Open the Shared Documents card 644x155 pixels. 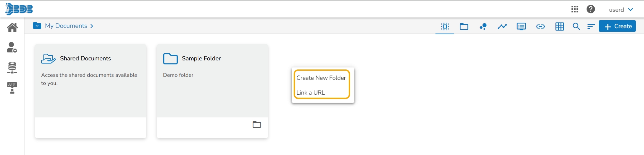[x=91, y=81]
